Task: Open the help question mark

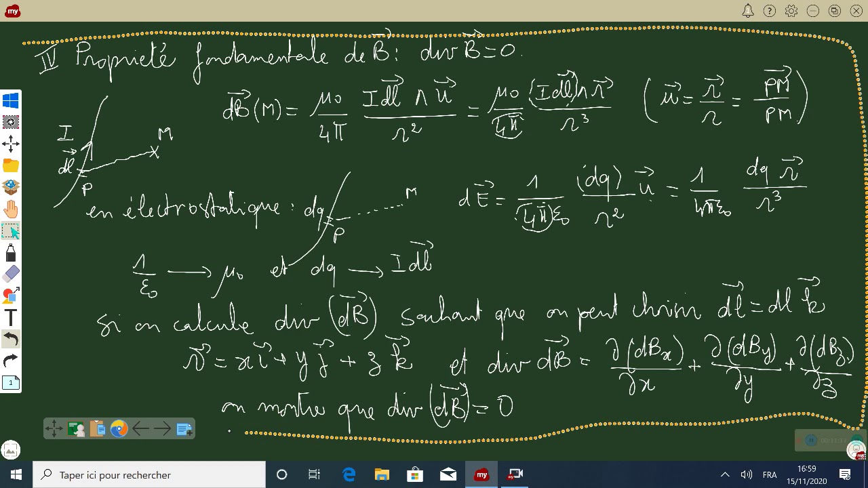Action: coord(770,11)
